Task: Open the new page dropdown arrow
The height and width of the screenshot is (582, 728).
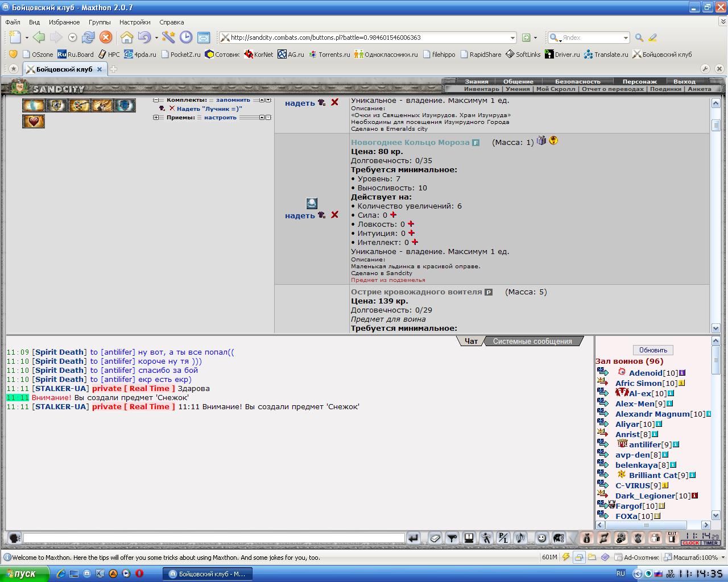Action: pos(26,38)
